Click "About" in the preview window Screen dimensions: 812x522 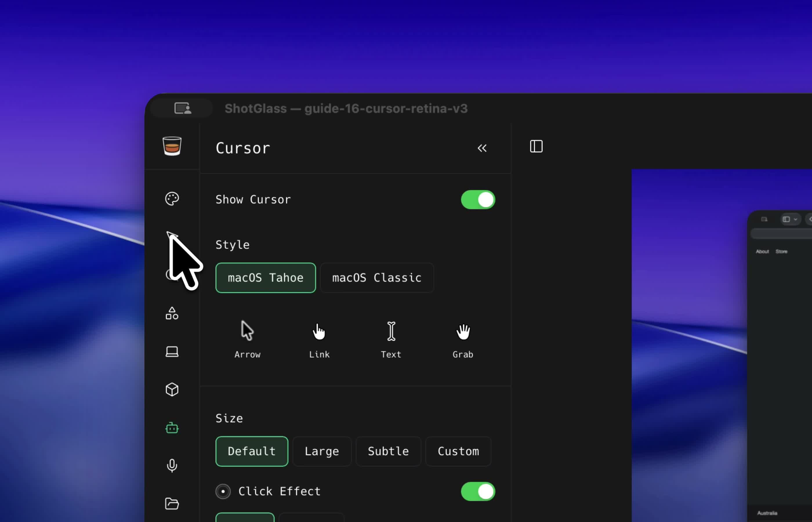coord(762,251)
